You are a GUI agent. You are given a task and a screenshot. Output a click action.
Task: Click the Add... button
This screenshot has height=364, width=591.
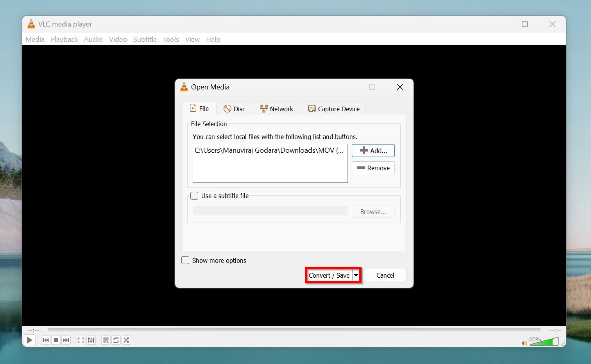click(x=373, y=150)
